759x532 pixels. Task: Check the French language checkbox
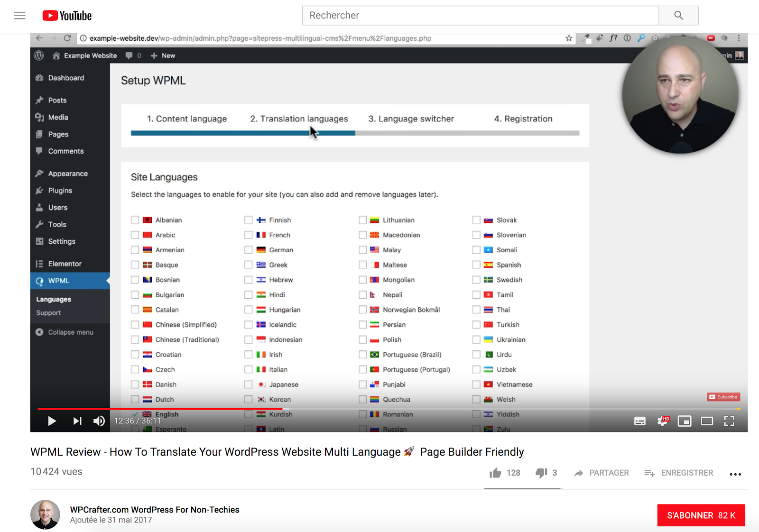(x=249, y=235)
